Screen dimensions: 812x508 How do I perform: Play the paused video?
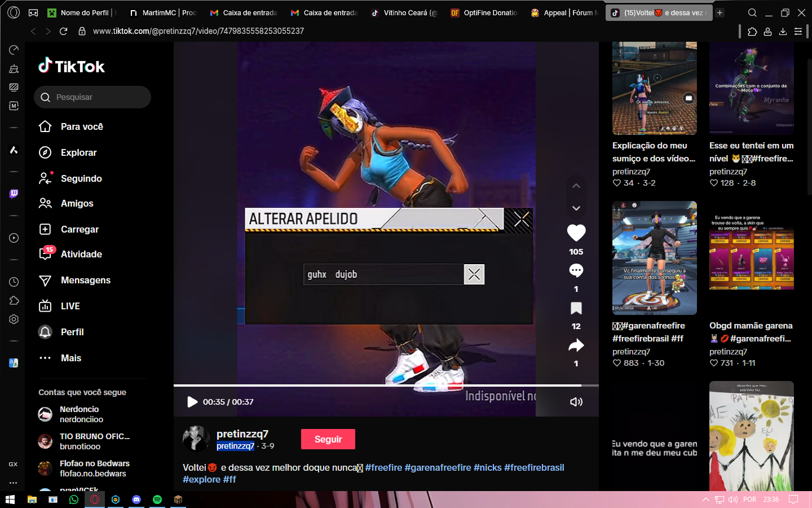click(x=192, y=402)
